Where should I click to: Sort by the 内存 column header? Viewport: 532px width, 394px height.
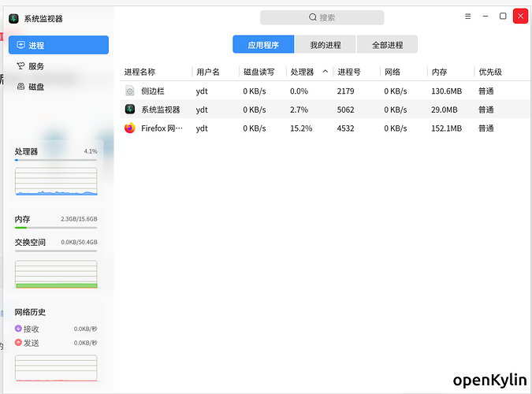[x=440, y=72]
